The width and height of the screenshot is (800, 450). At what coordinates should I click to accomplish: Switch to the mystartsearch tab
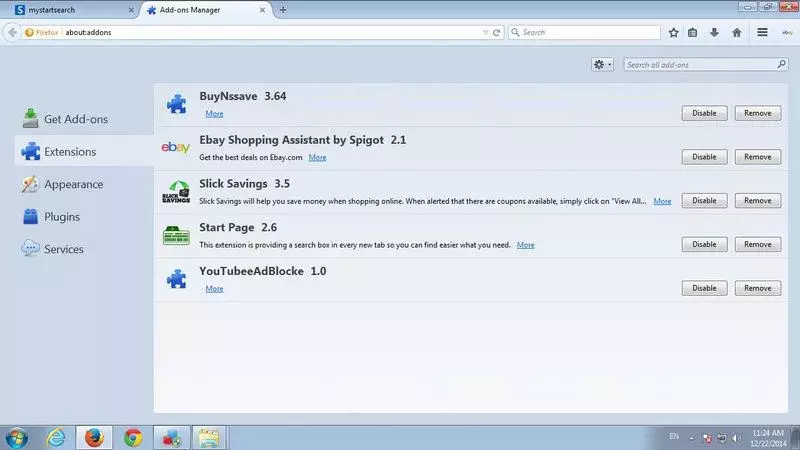[69, 10]
